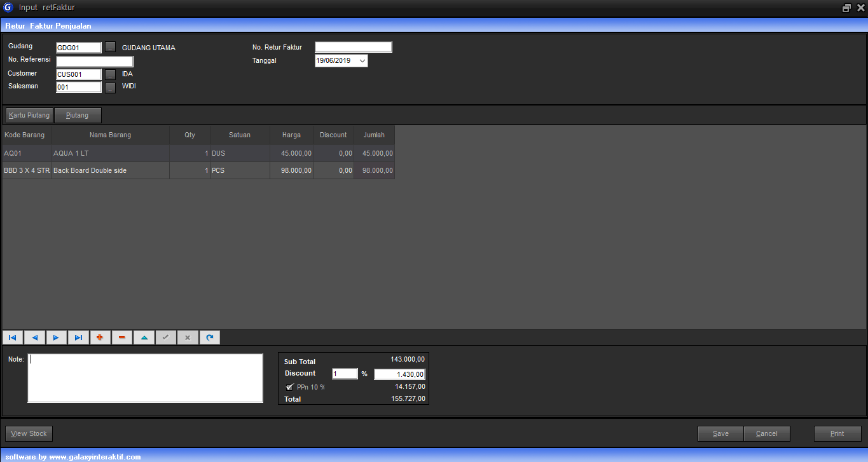Screen dimensions: 868x462
Task: Jump to last record in navigator
Action: pyautogui.click(x=78, y=337)
